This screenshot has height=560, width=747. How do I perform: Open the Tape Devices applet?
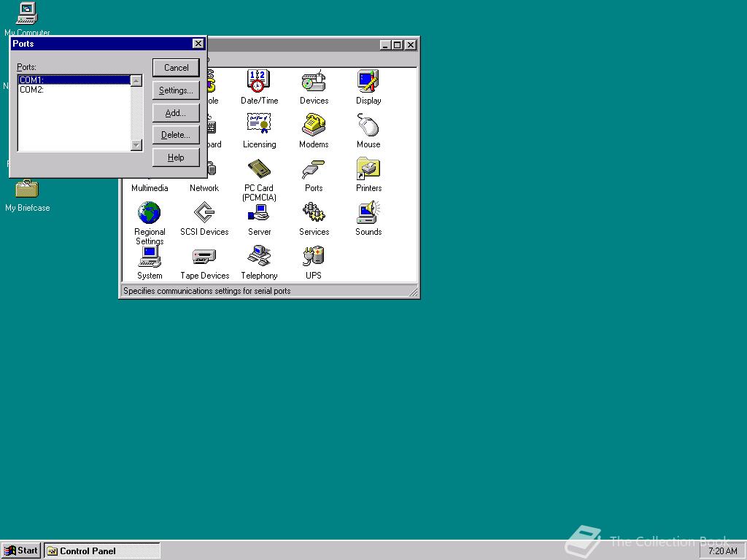pos(204,257)
